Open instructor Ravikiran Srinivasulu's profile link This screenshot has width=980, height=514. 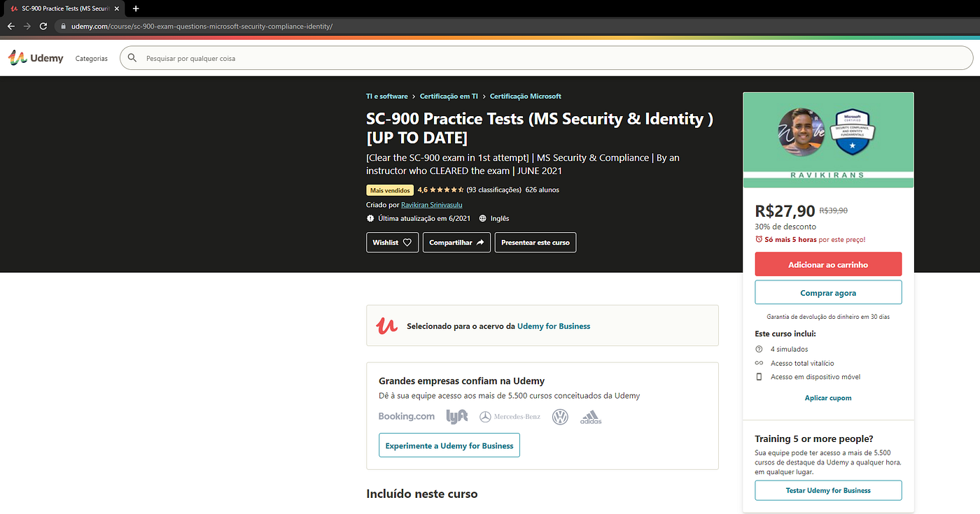click(431, 205)
